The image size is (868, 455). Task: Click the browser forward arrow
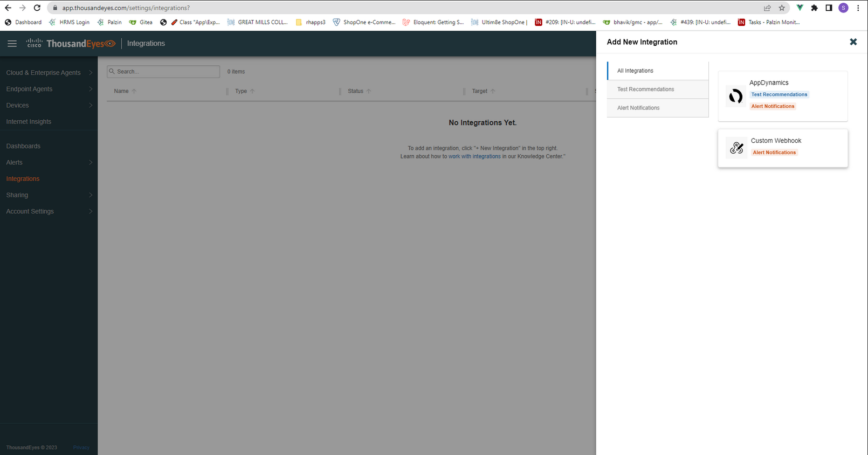(23, 8)
